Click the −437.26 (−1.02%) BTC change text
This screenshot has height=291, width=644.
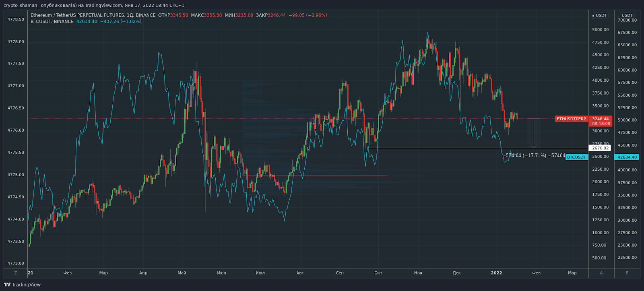coord(121,21)
